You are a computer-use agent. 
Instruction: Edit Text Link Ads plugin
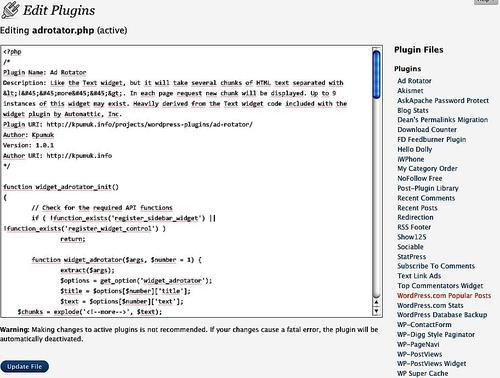coord(419,276)
